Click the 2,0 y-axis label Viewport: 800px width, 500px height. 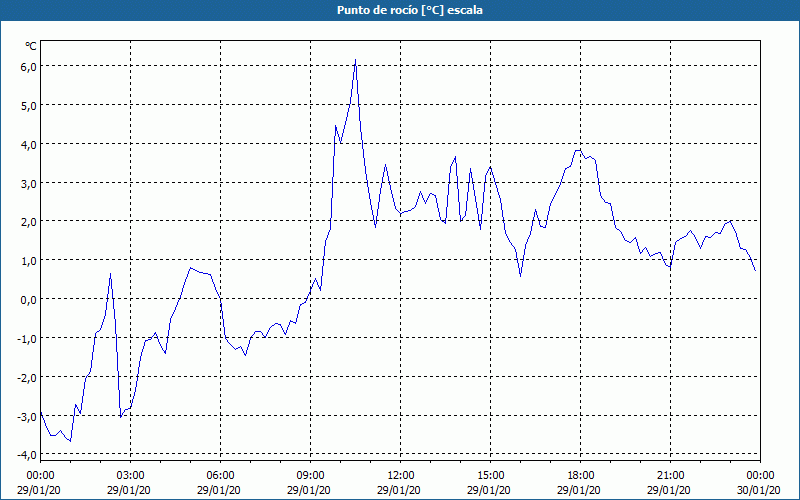pos(29,222)
